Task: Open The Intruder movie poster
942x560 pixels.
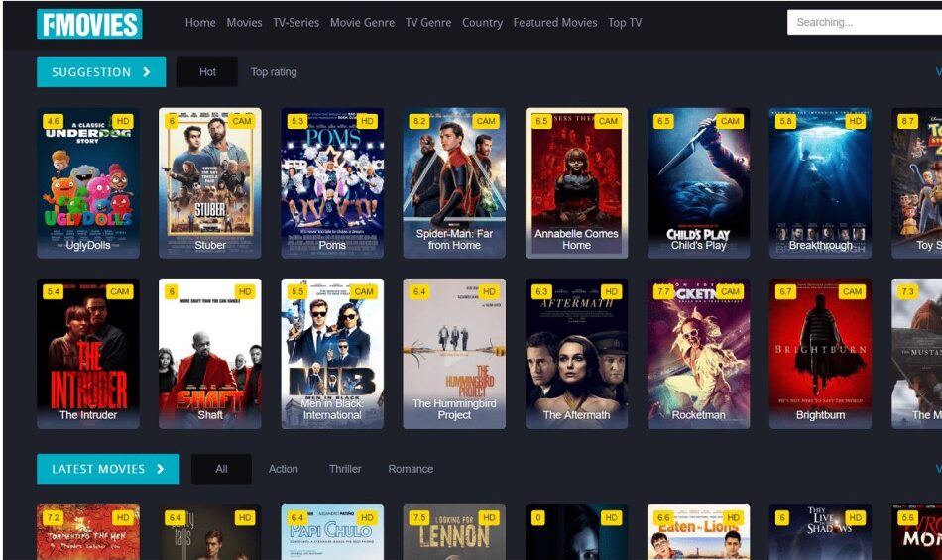Action: coord(87,354)
